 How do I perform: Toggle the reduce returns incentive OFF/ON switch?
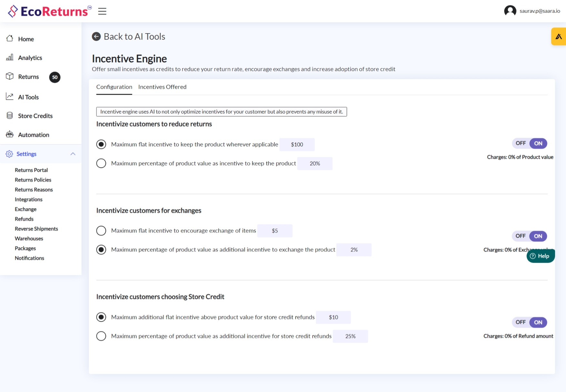(x=529, y=143)
